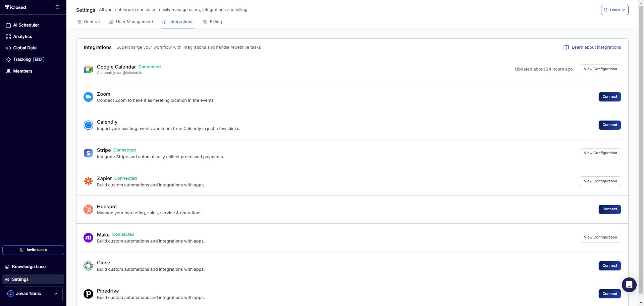Click the Account: jovan@iclosed.io text

click(119, 73)
